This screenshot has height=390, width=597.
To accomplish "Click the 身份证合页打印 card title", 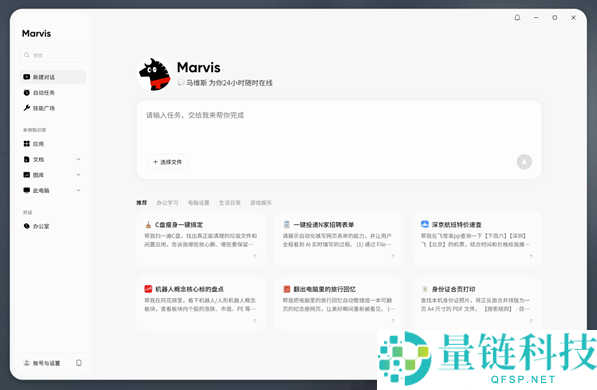I will coord(453,289).
